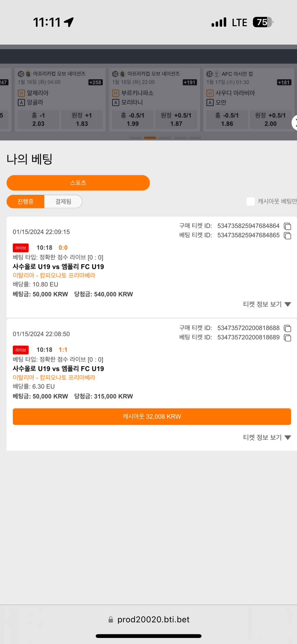Tap the live badge on 0:0 bet
This screenshot has width=297, height=644.
pyautogui.click(x=21, y=248)
